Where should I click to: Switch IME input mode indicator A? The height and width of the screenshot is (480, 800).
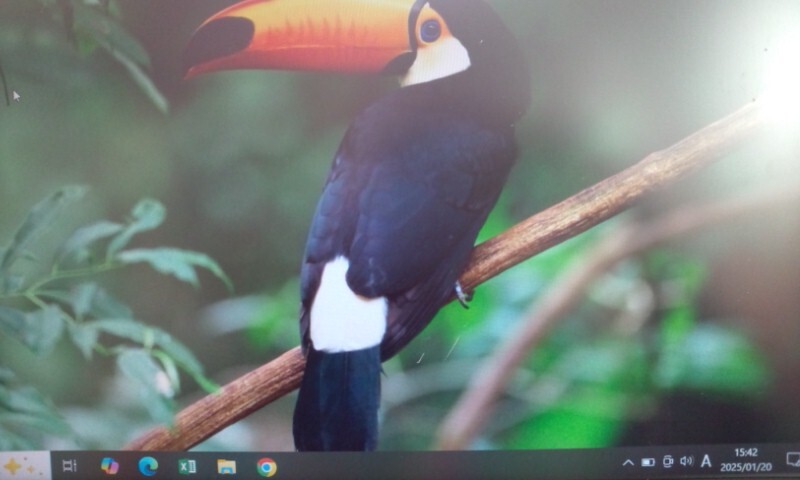tap(706, 461)
